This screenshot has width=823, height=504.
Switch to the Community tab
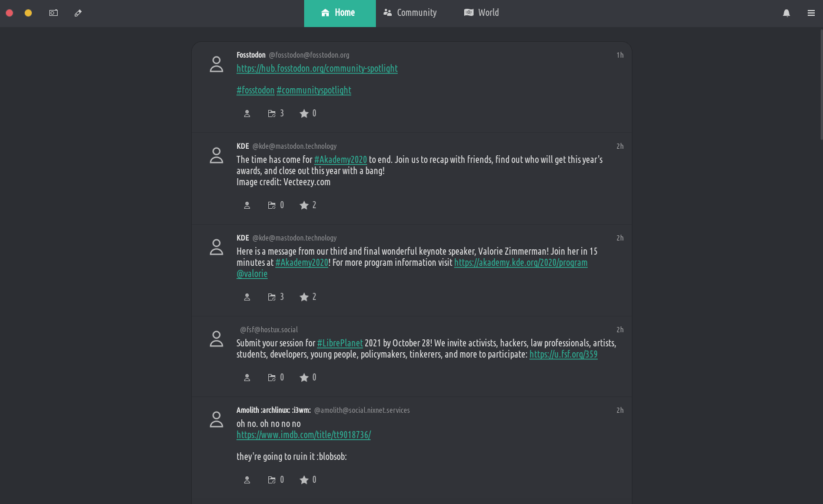(410, 13)
